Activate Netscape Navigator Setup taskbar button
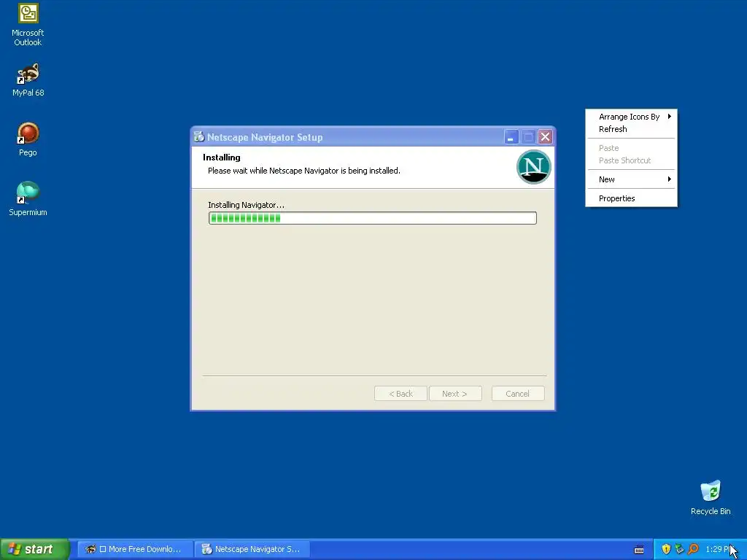Viewport: 747px width, 560px height. click(252, 549)
